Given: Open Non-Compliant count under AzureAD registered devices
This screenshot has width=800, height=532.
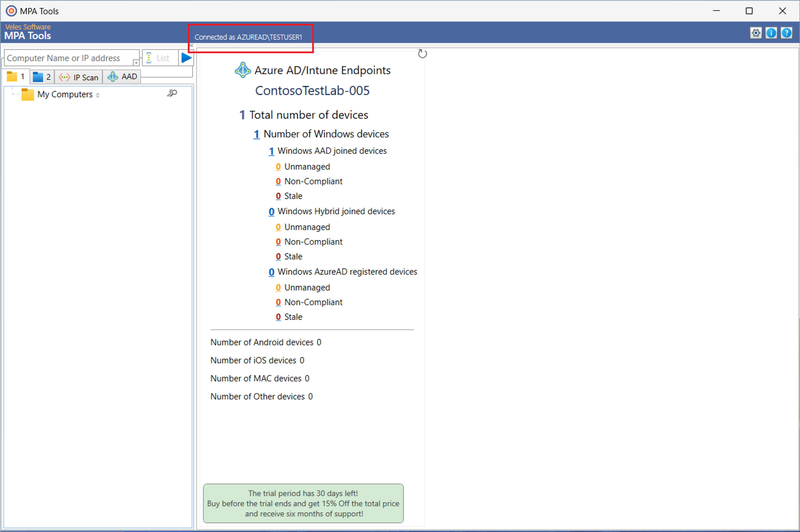Looking at the screenshot, I should 278,302.
